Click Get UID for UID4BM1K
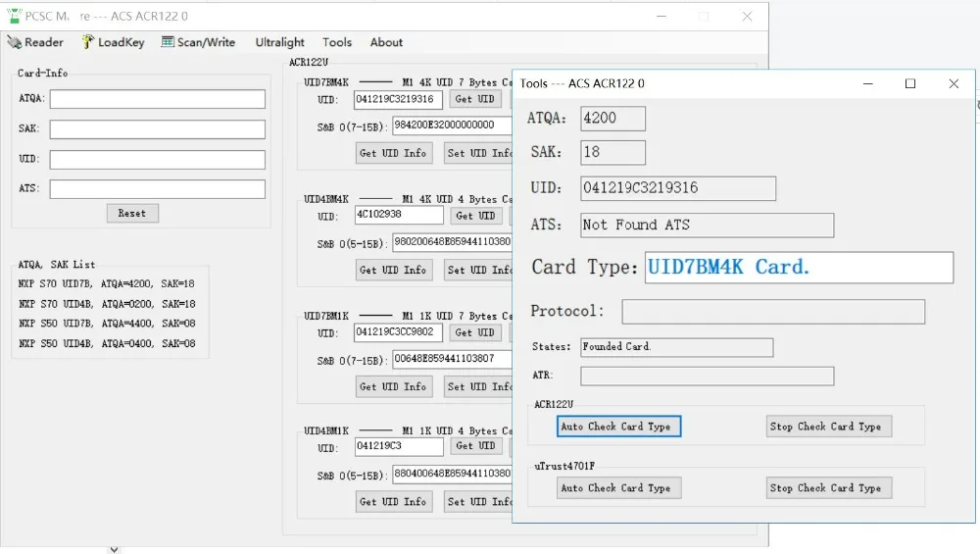The width and height of the screenshot is (980, 554). pyautogui.click(x=475, y=446)
